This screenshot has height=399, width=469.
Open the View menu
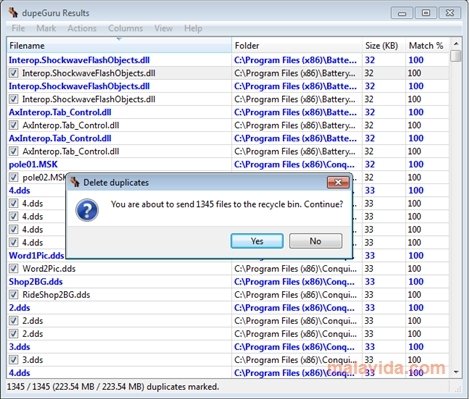(163, 28)
